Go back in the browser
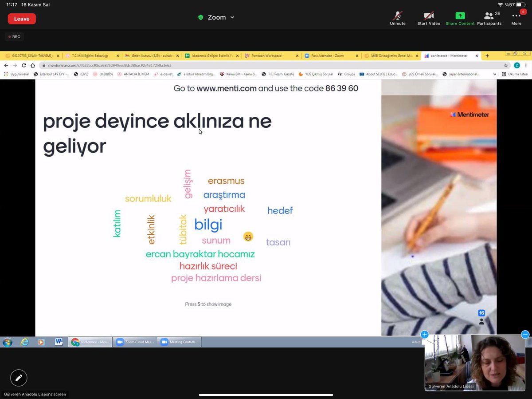 coord(6,65)
